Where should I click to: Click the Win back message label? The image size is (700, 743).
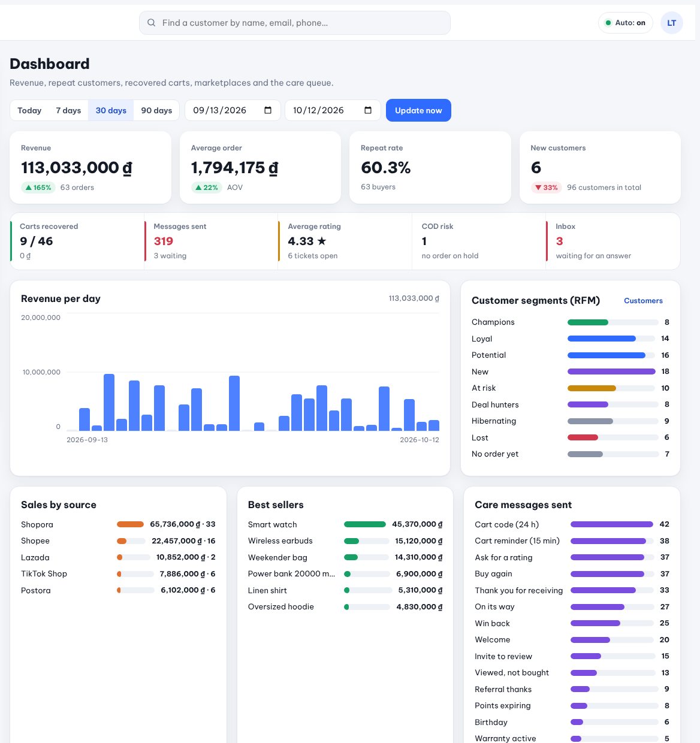click(493, 623)
